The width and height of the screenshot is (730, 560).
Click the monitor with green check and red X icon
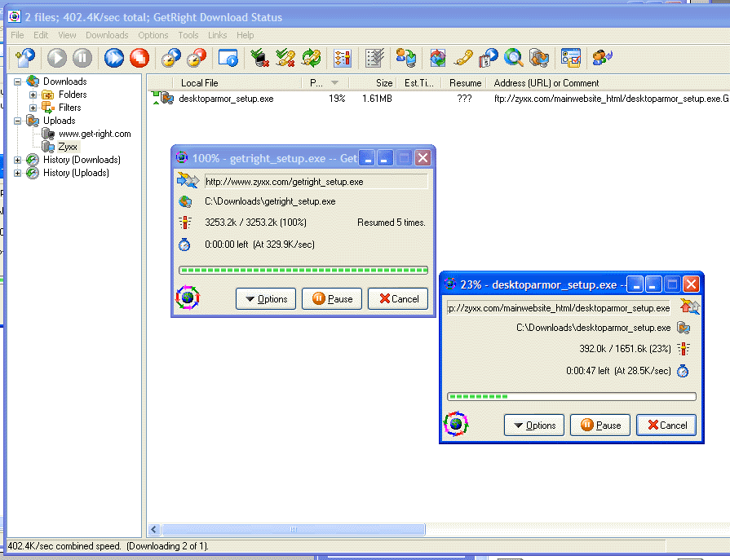coord(260,58)
